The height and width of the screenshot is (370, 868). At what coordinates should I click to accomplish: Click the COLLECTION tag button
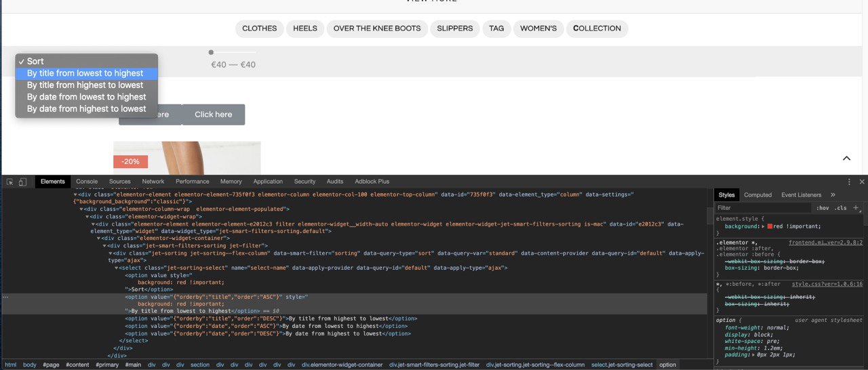coord(597,28)
